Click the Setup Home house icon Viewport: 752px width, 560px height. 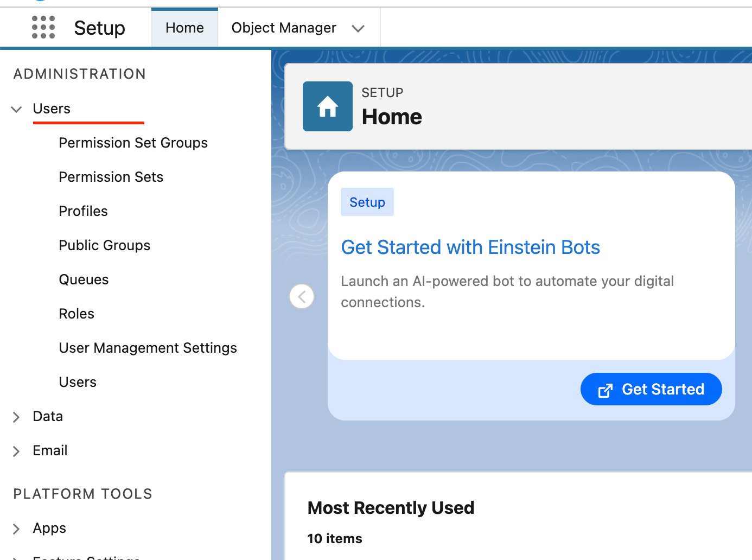click(x=327, y=106)
